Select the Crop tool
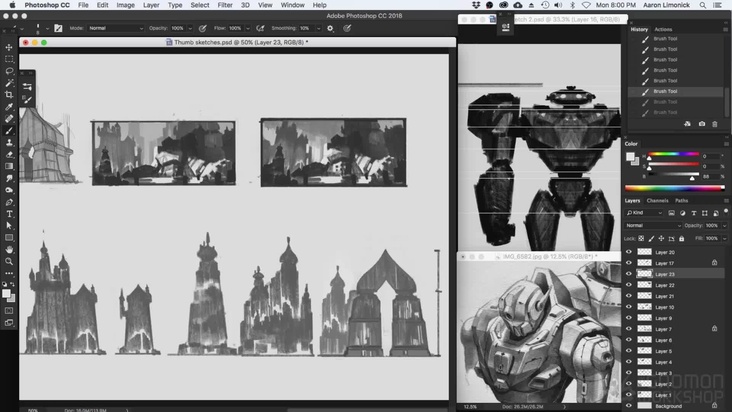Screen dimensions: 732x412 pos(10,94)
